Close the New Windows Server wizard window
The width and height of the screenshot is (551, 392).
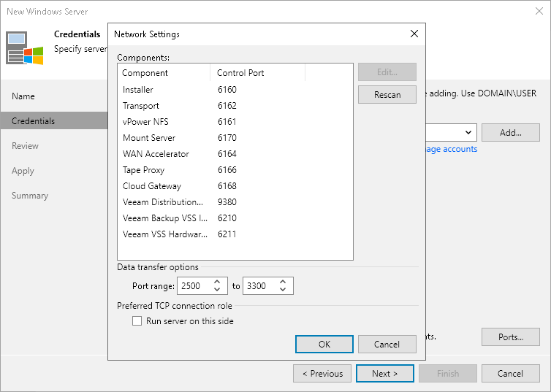(539, 11)
